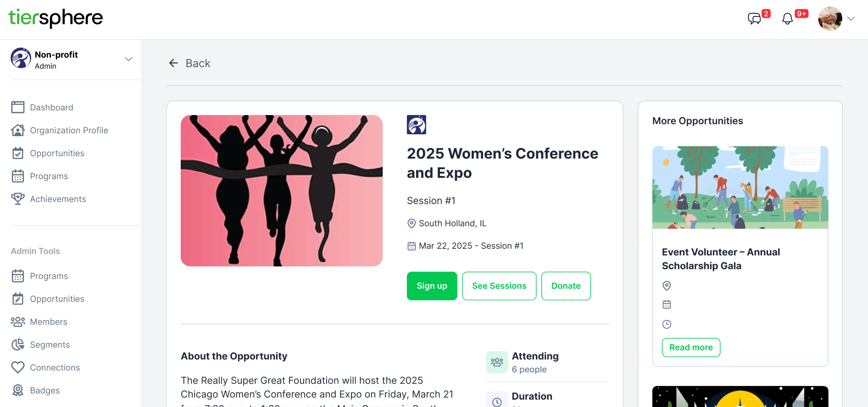This screenshot has height=407, width=868.
Task: Click the organization logo above the title
Action: pos(416,125)
